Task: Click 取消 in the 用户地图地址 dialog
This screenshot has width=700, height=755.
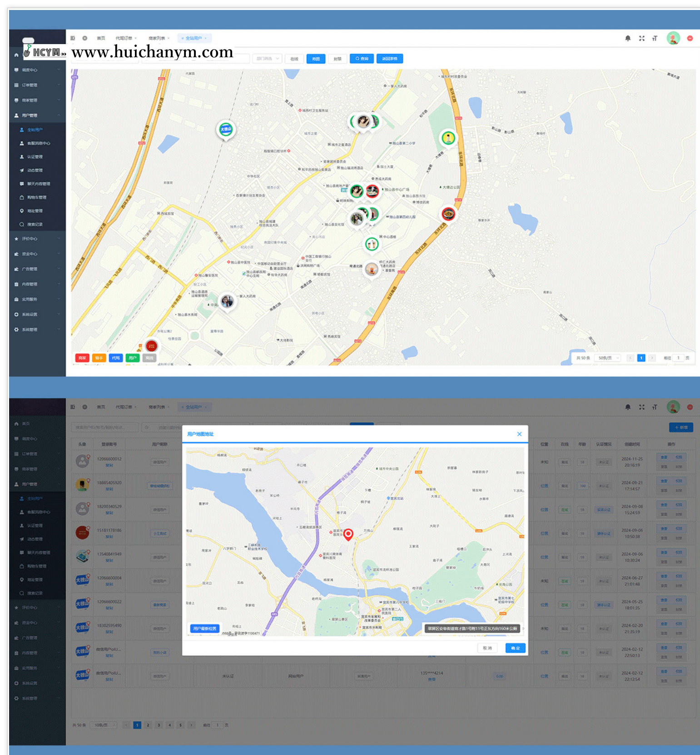Action: pos(487,648)
